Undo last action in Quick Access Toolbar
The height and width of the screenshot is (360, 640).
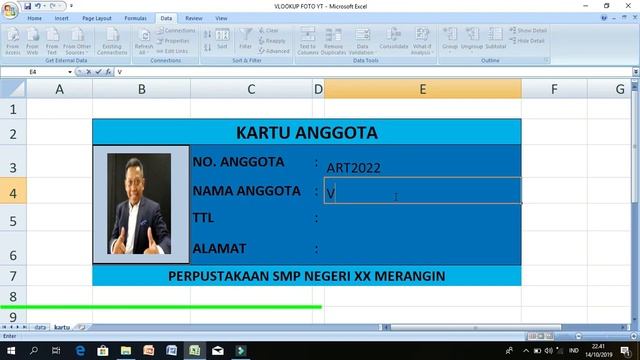38,6
